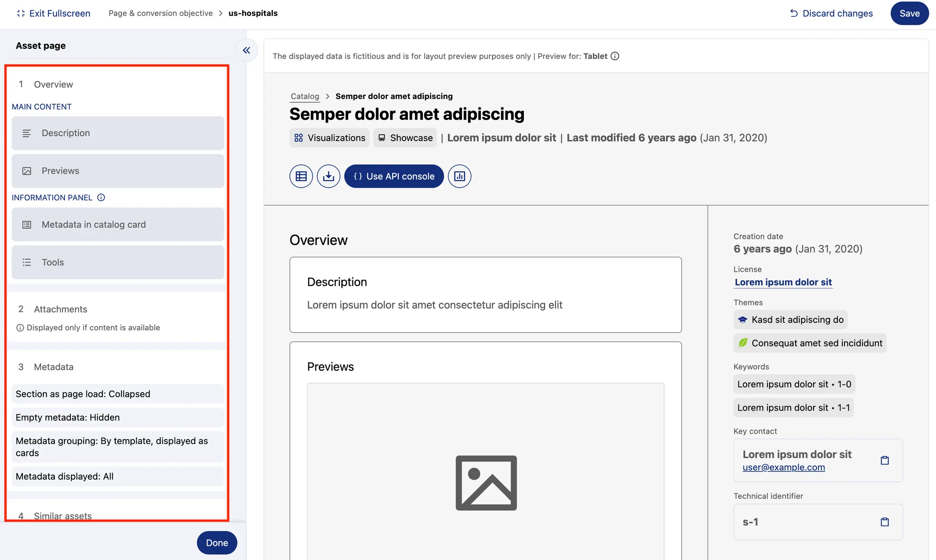Go to Page & conversion objective breadcrumb
The image size is (936, 560).
click(x=160, y=13)
